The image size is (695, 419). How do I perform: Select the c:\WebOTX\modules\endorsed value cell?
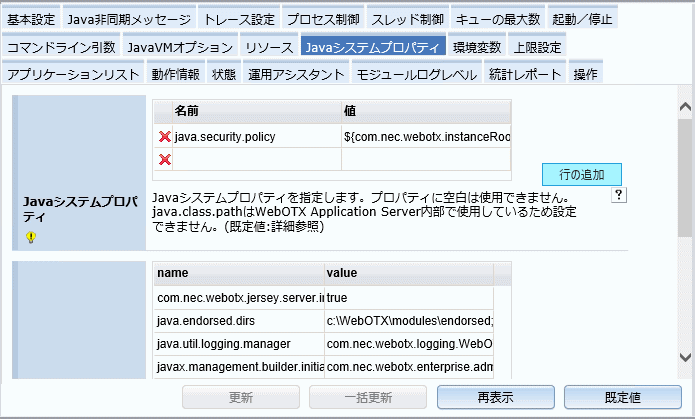click(x=409, y=321)
